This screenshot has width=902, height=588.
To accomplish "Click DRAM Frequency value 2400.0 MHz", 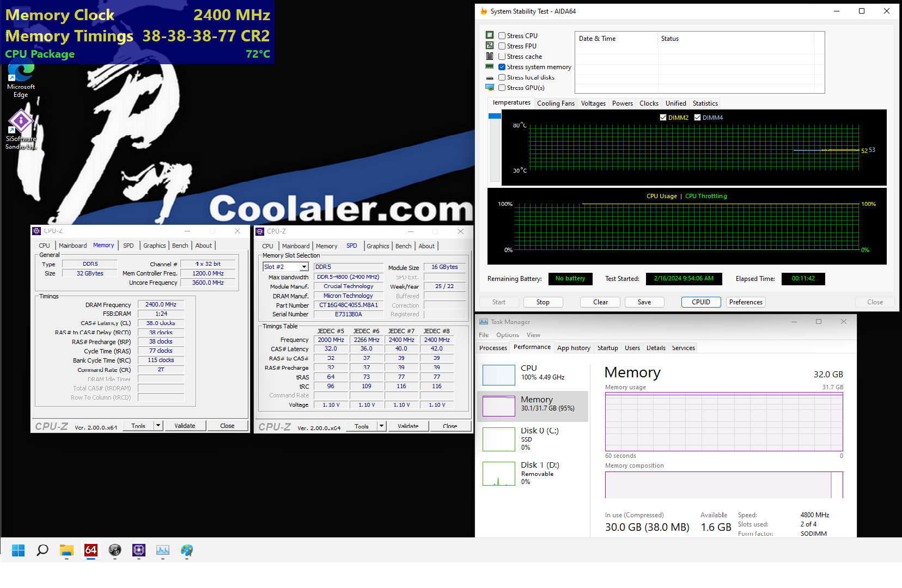I will [x=161, y=305].
